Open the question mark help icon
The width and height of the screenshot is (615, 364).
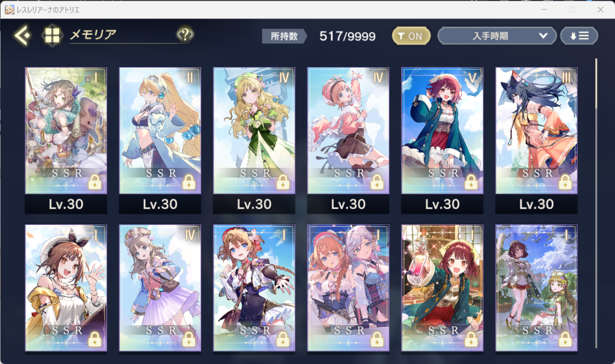point(185,34)
